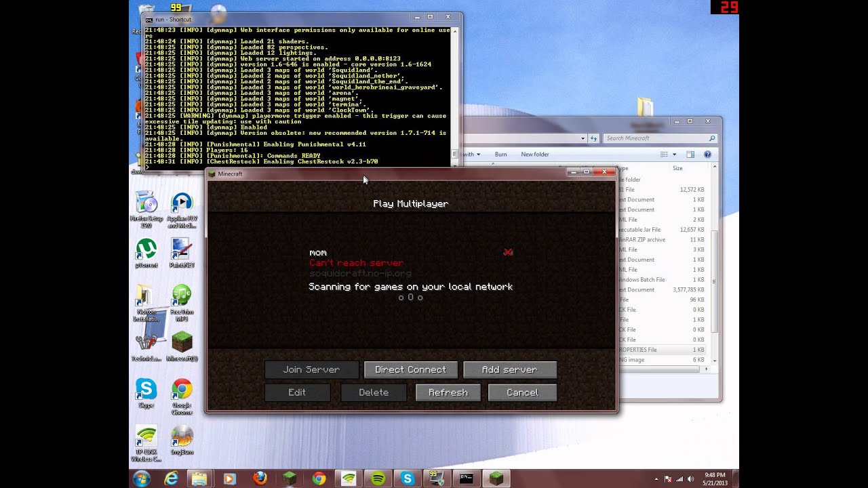Open the volume control in tray
Viewport: 868px width, 488px height.
coord(692,479)
